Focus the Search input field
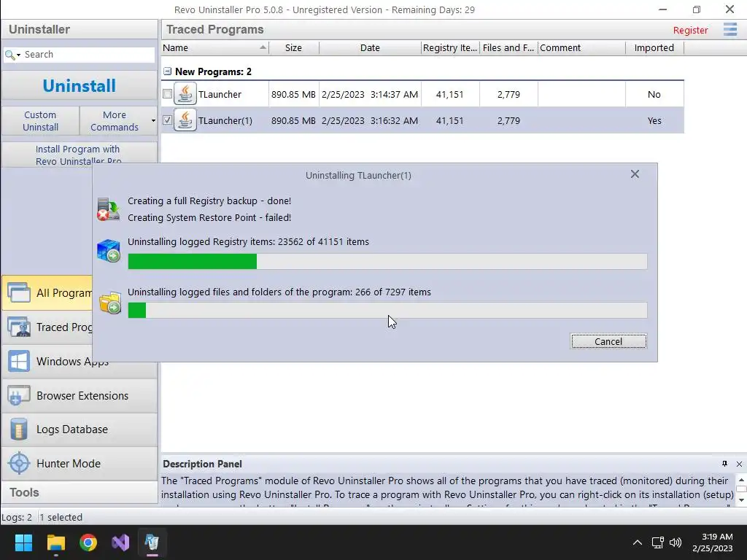This screenshot has height=560, width=747. click(x=88, y=55)
